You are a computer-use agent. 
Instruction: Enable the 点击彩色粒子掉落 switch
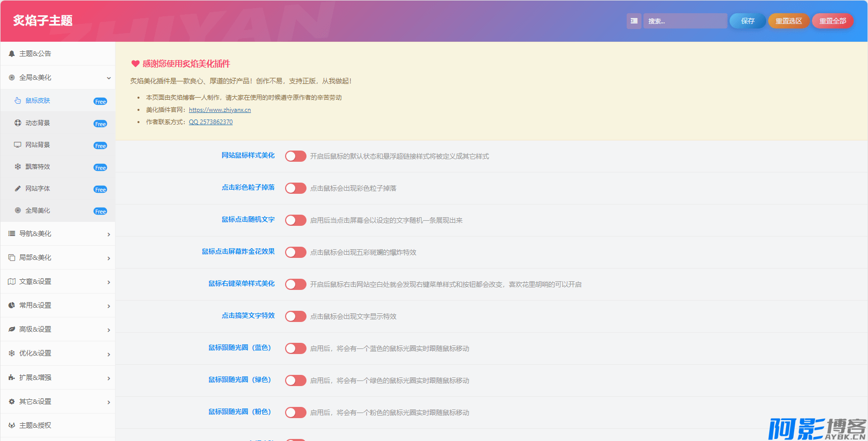click(x=295, y=188)
